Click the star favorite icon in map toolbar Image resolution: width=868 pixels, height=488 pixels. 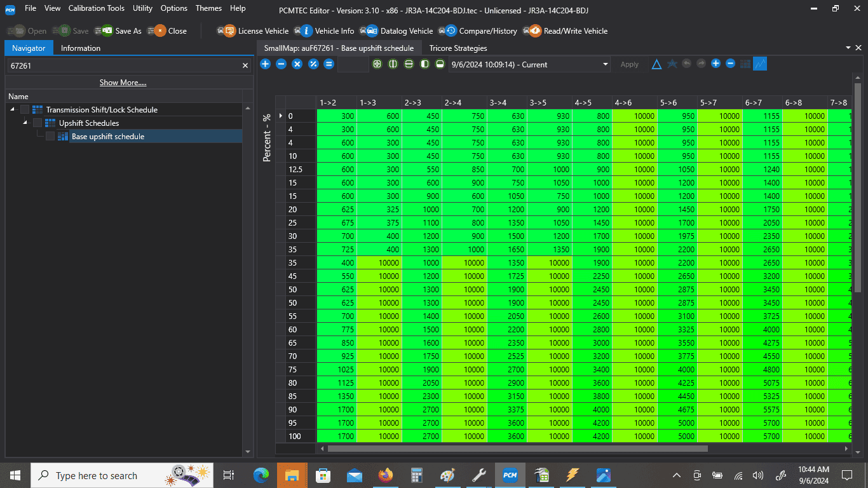tap(672, 64)
